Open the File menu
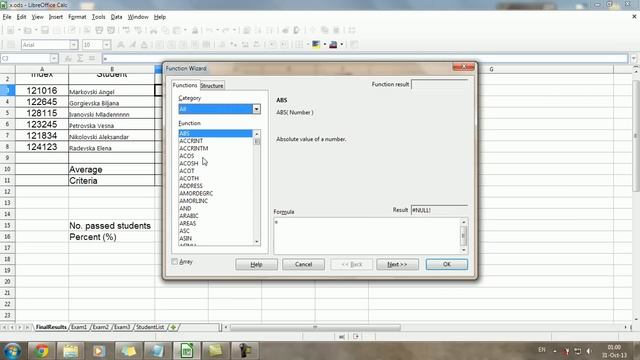The image size is (640, 360). [x=7, y=17]
